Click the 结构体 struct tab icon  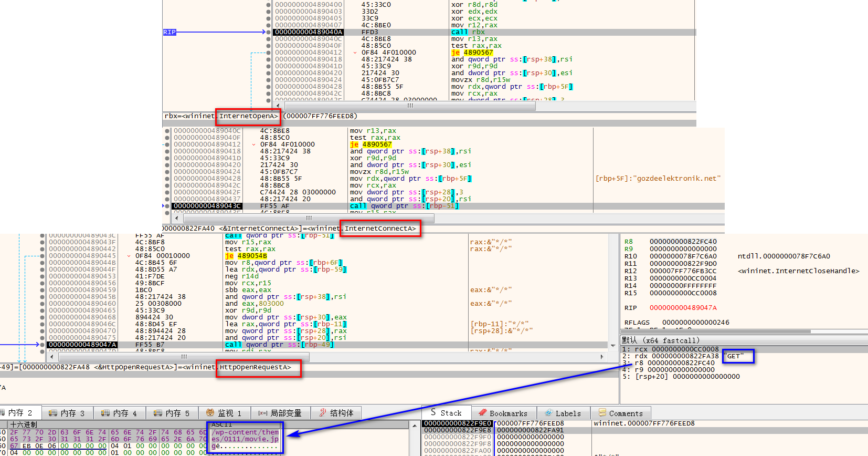tap(323, 413)
